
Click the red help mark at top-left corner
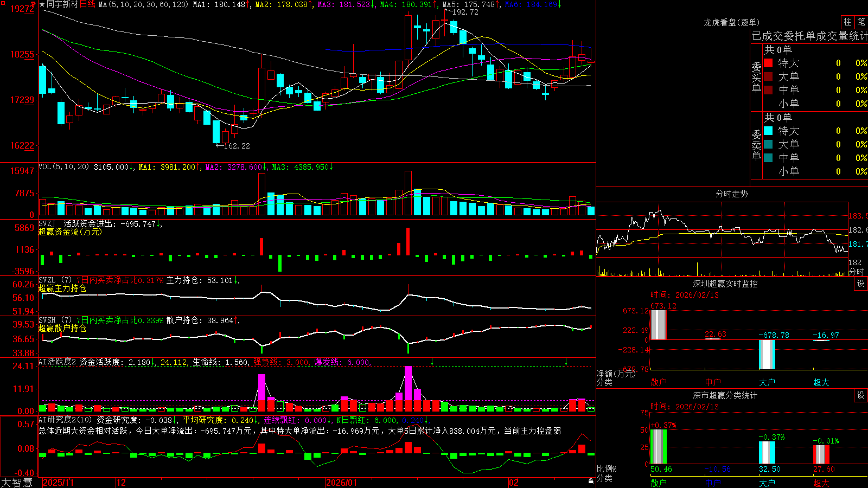pos(33,4)
